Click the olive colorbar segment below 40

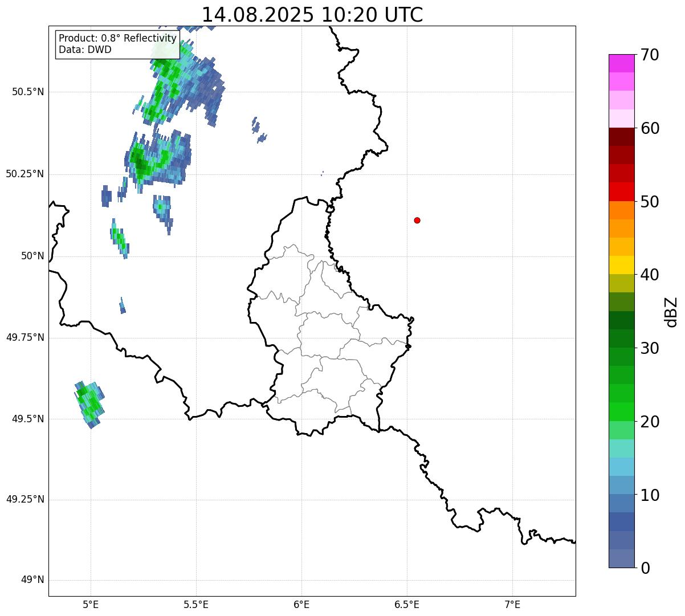pos(622,283)
